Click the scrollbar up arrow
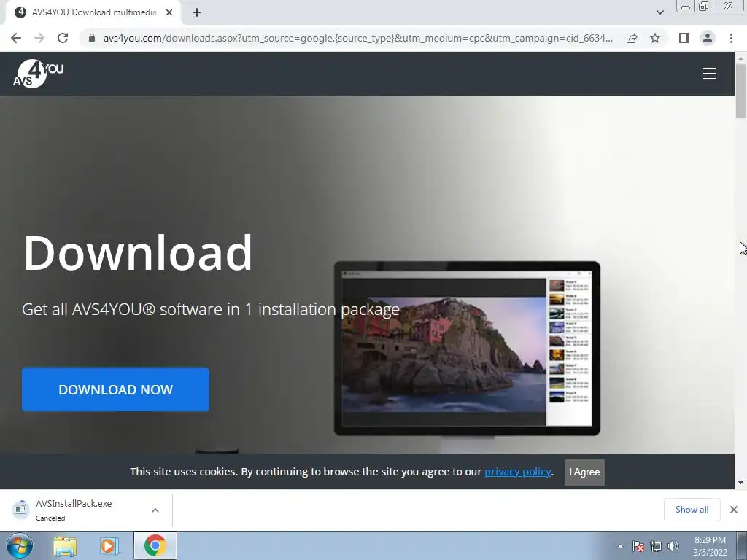The image size is (747, 560). coord(740,58)
